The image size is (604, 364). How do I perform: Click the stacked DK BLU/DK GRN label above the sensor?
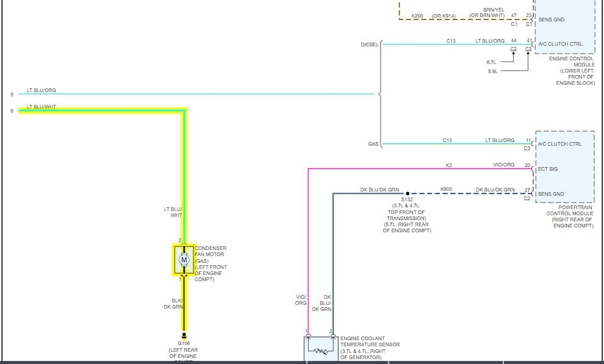[322, 303]
